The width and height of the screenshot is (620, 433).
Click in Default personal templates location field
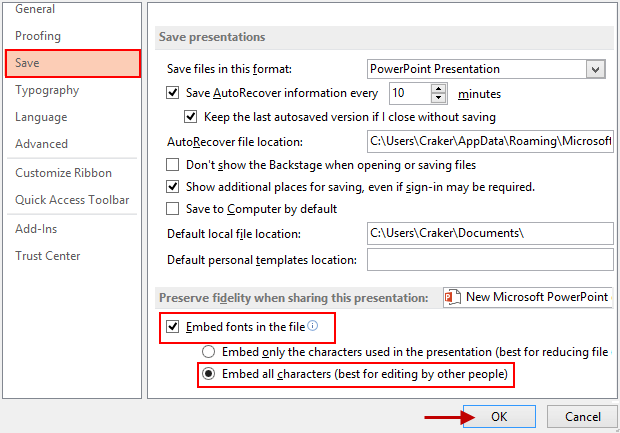coord(490,260)
